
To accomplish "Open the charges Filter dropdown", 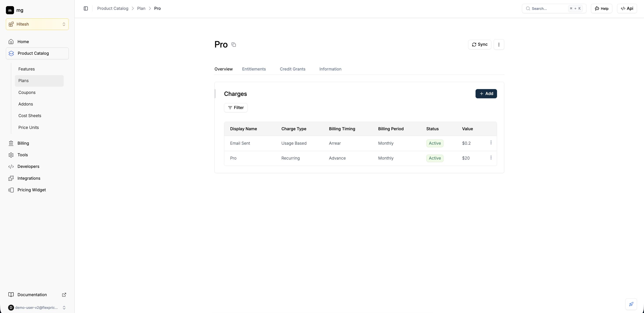I will tap(235, 108).
